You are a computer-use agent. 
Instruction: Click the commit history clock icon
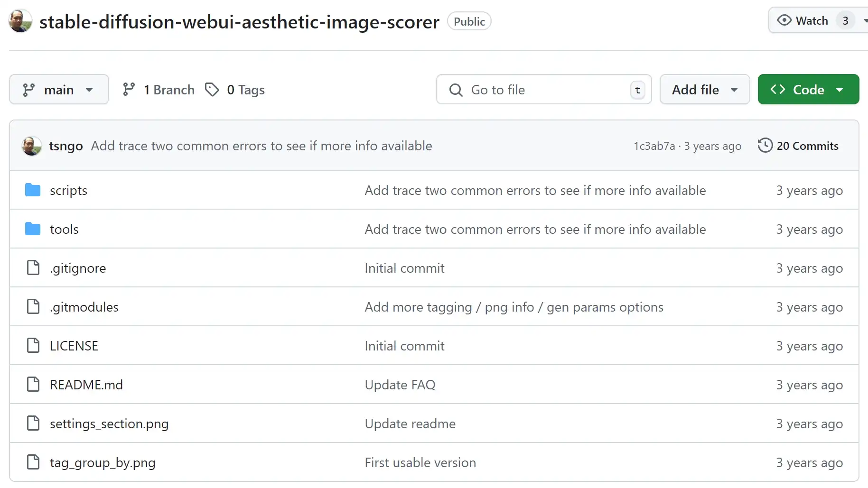pyautogui.click(x=765, y=145)
